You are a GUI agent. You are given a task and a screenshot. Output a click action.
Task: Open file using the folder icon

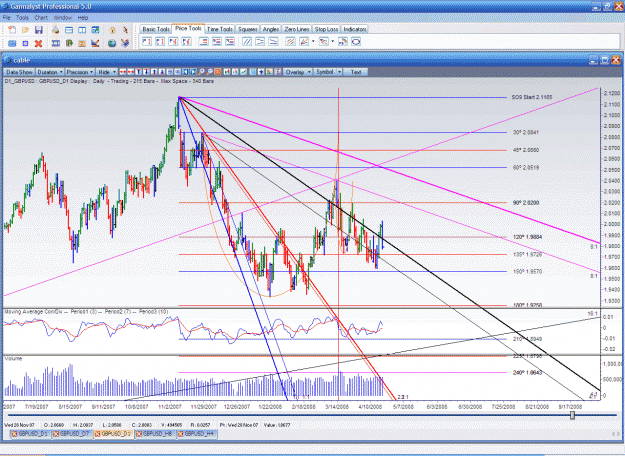[x=26, y=30]
